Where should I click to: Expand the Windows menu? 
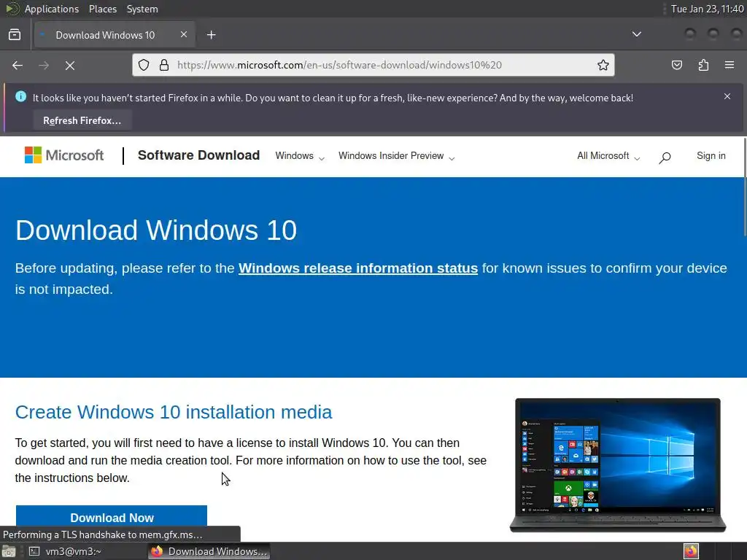pos(300,156)
